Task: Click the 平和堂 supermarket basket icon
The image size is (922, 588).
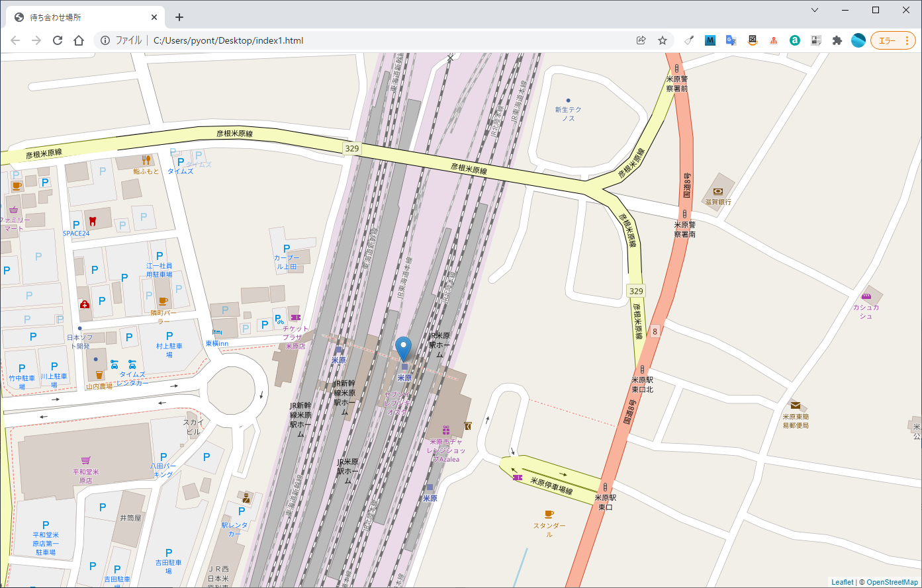Action: tap(85, 460)
